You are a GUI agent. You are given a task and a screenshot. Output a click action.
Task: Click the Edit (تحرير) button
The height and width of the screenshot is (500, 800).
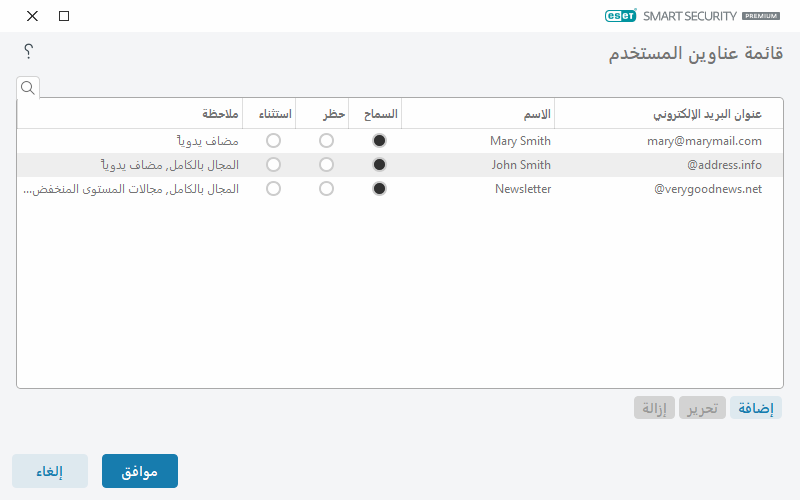coord(704,408)
